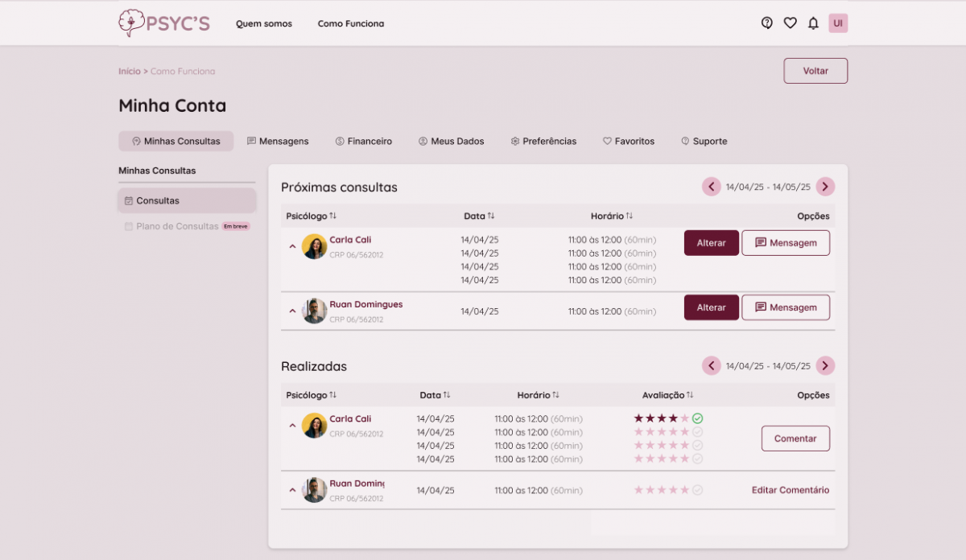Click Alterar button for Carla Cali

pos(711,243)
